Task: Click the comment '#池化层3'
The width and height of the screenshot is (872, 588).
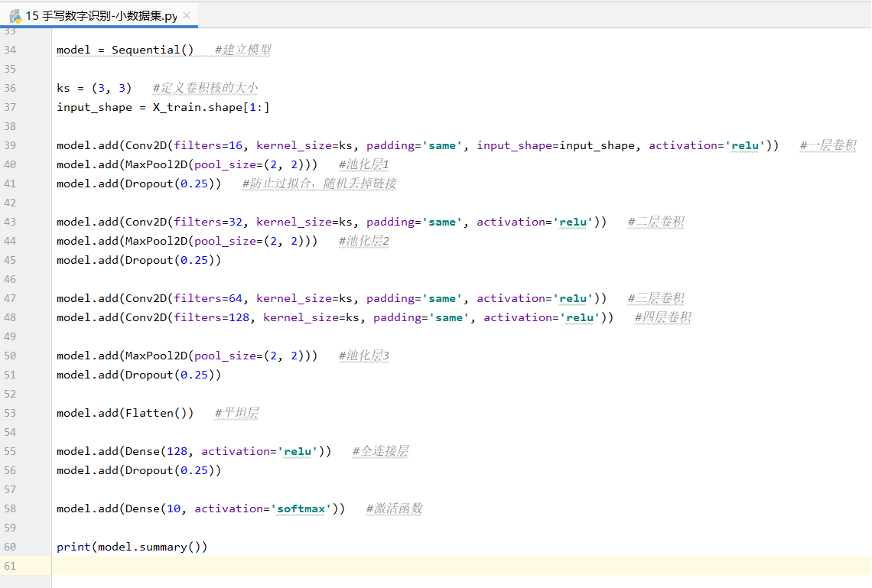Action: click(x=363, y=356)
